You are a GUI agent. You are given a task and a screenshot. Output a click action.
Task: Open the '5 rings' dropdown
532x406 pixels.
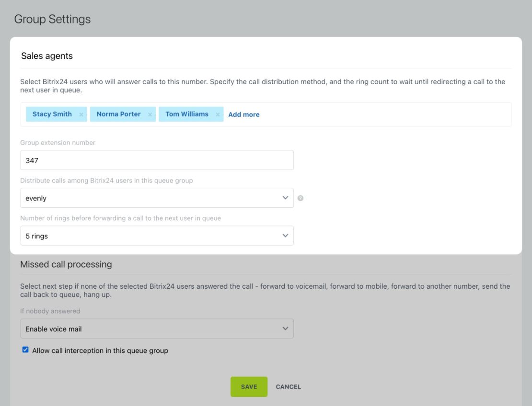pos(157,236)
